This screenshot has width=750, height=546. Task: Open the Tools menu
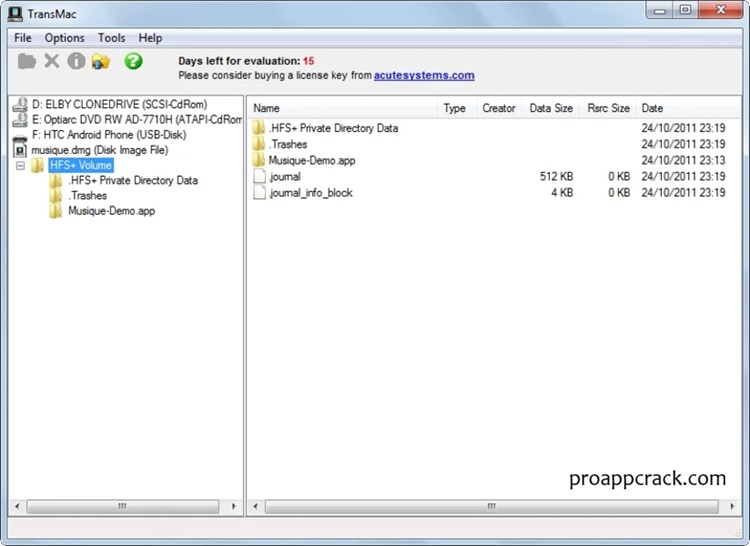111,38
